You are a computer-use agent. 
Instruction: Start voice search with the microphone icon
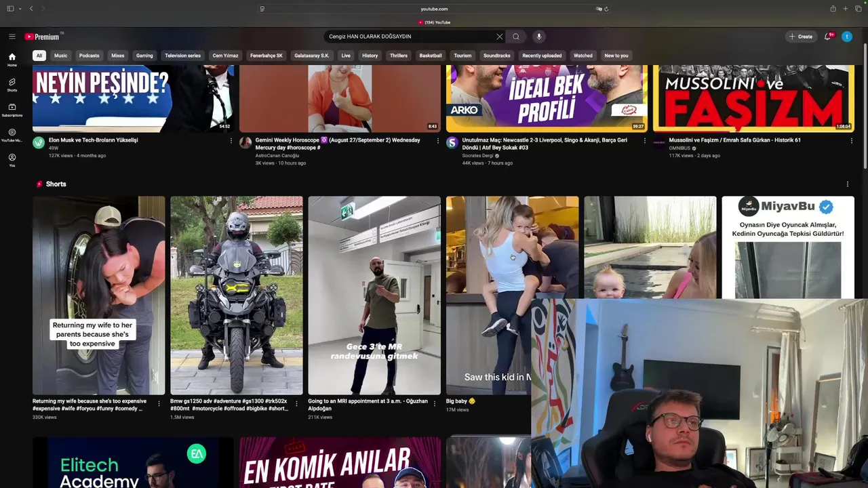[x=539, y=37]
